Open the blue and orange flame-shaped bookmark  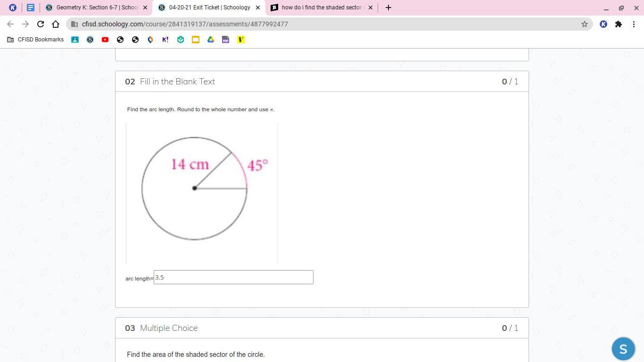(150, 40)
